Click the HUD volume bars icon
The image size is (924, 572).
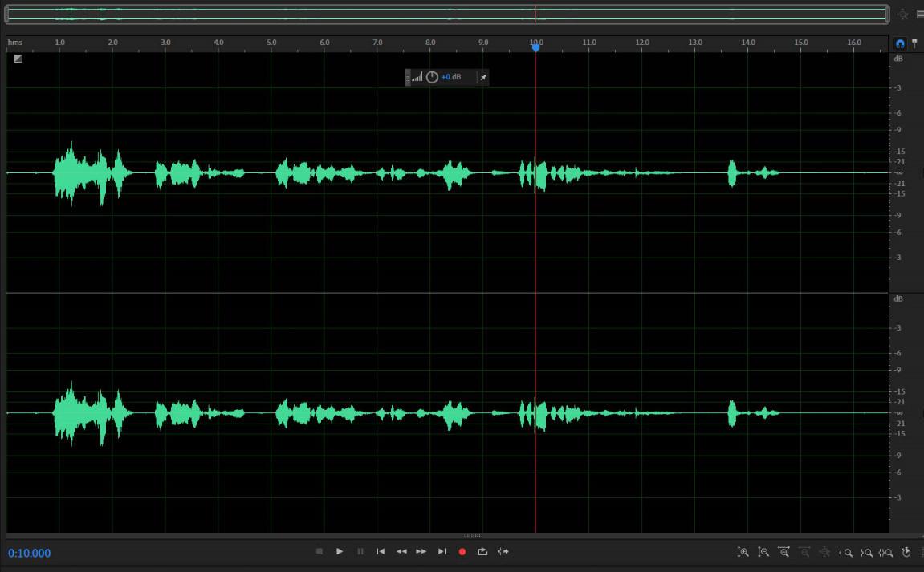click(417, 77)
